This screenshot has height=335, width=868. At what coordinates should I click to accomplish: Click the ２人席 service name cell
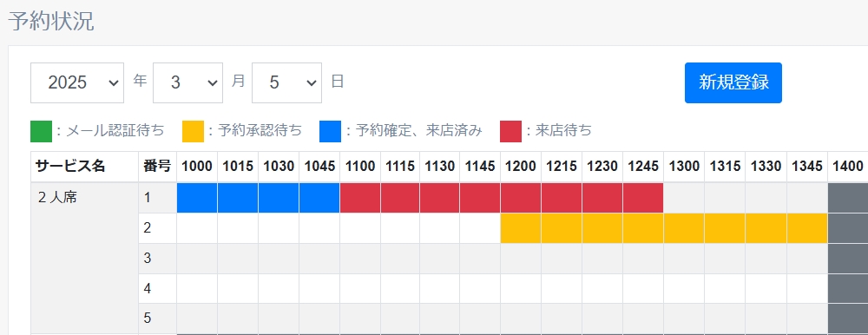point(85,258)
